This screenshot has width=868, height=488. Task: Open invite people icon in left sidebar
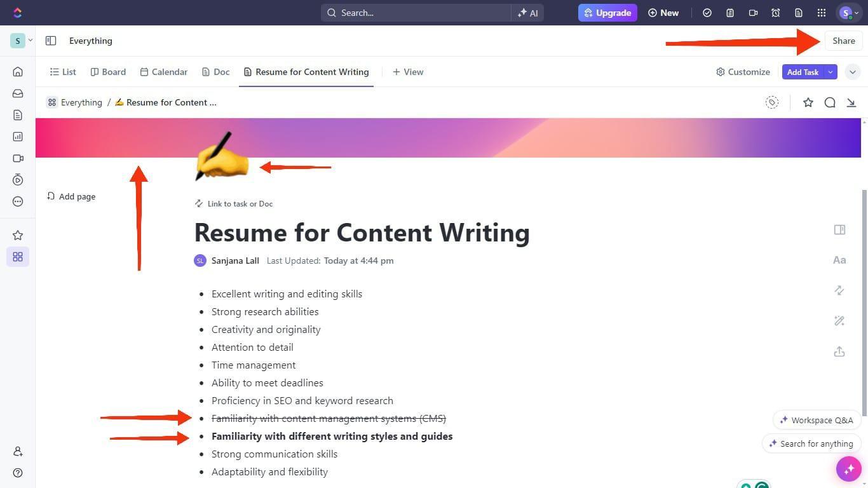[x=18, y=451]
